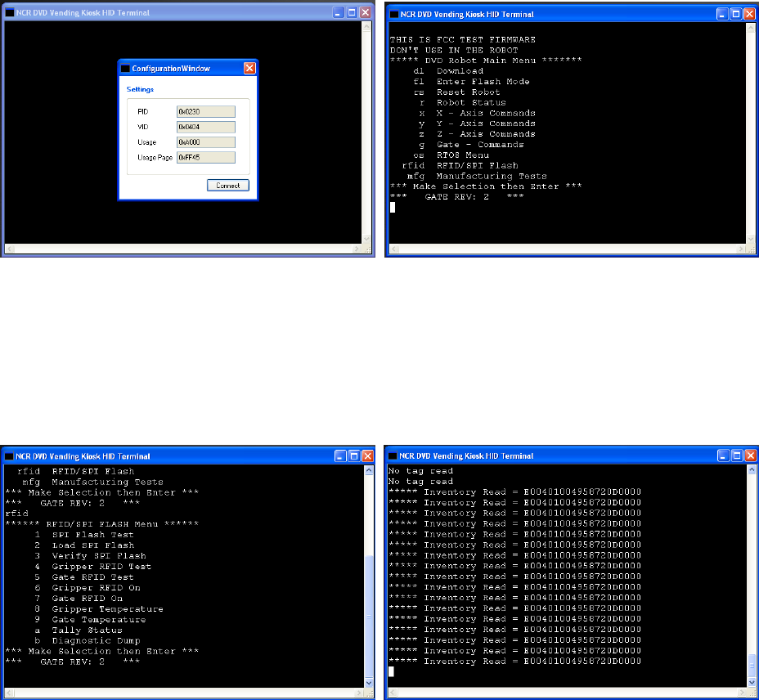
Task: Click app icon of RFID/SPI FLASH Menu terminal
Action: (9, 456)
